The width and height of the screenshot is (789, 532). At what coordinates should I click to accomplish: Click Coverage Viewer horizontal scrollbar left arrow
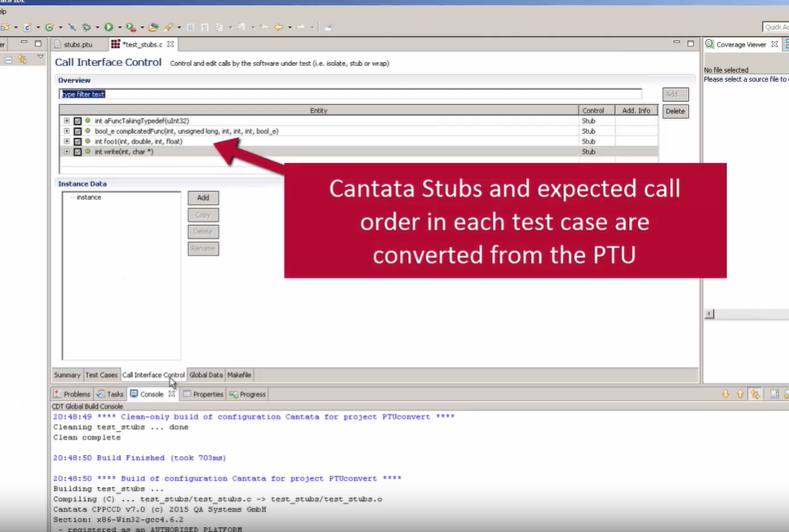(x=709, y=313)
